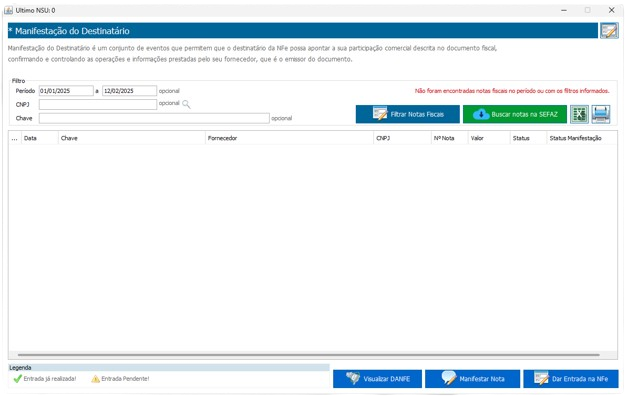
Task: Click the magnifier icon next to CNPJ
Action: pos(186,104)
